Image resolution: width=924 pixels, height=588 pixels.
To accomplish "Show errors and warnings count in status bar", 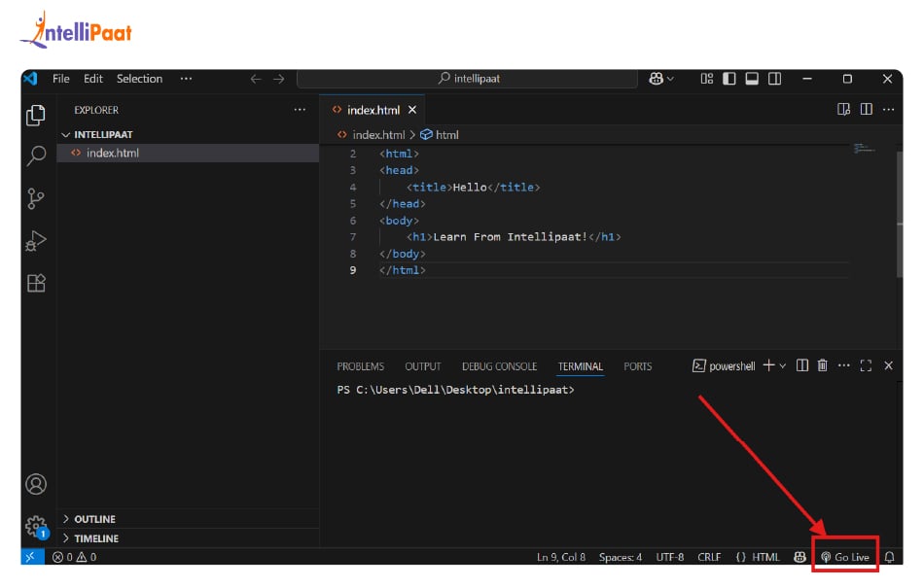I will click(x=75, y=557).
